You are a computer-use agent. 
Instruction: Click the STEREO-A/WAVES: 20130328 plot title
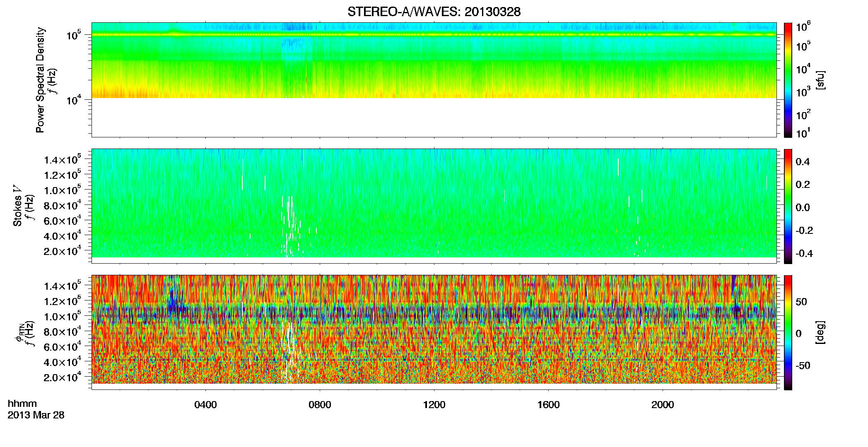434,12
